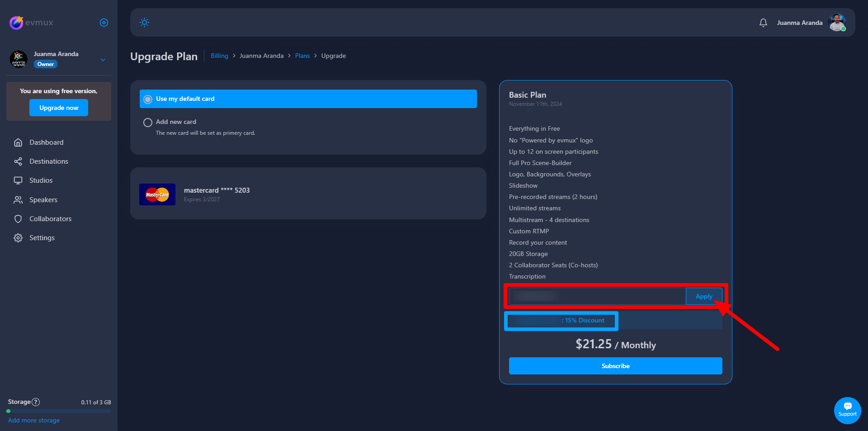868x431 pixels.
Task: Focus the coupon code input field
Action: [x=597, y=296]
